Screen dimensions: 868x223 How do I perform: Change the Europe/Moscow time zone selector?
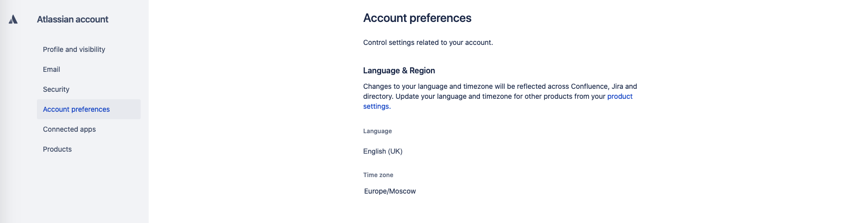point(390,191)
